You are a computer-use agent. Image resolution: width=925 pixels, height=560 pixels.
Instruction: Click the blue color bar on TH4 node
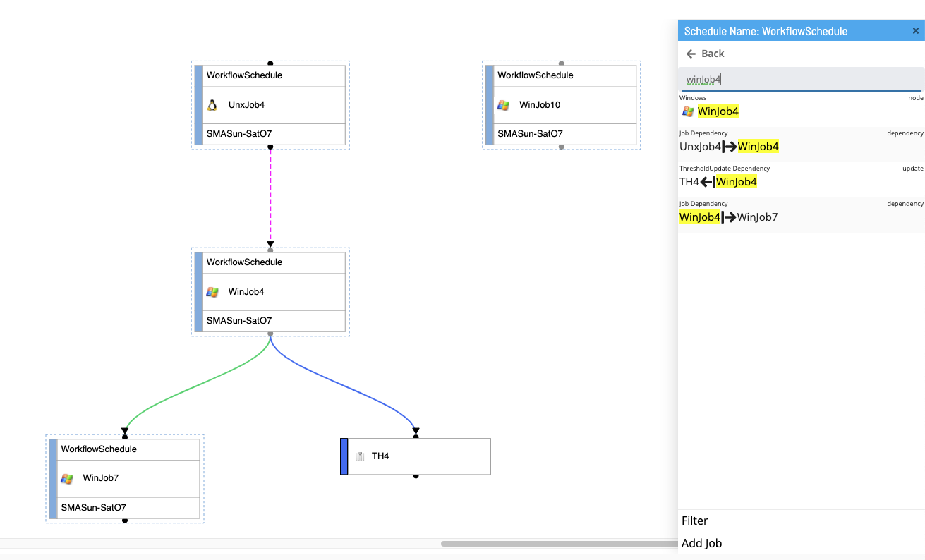pyautogui.click(x=344, y=456)
